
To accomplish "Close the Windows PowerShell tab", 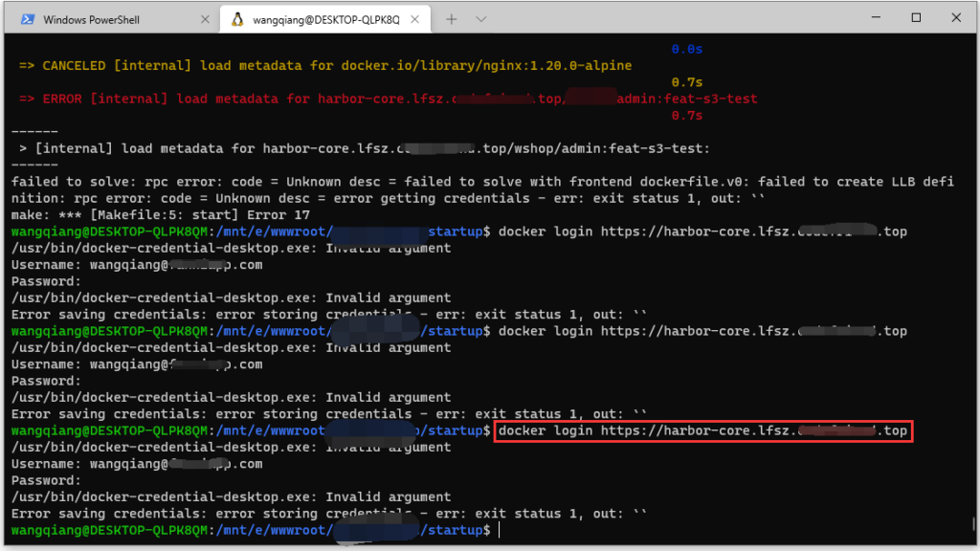I will (205, 19).
